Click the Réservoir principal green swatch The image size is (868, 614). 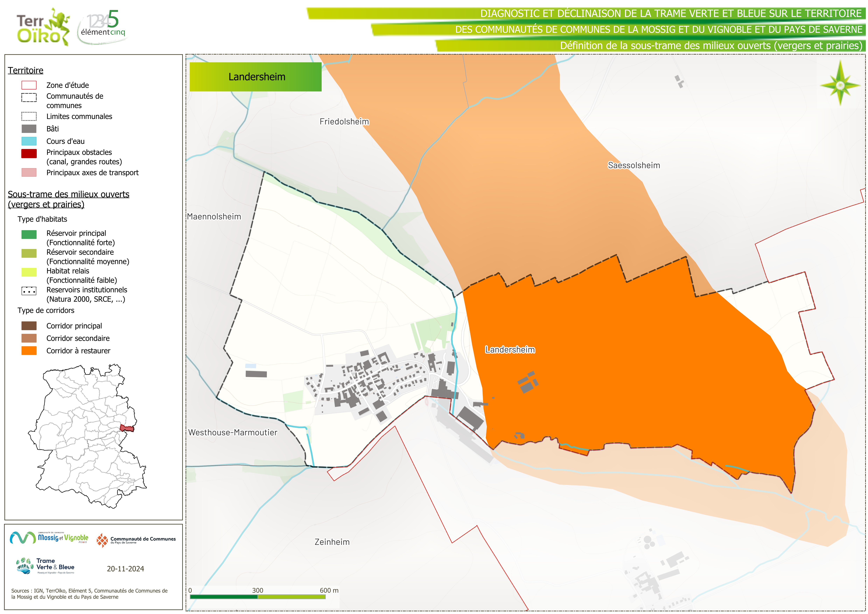point(29,235)
